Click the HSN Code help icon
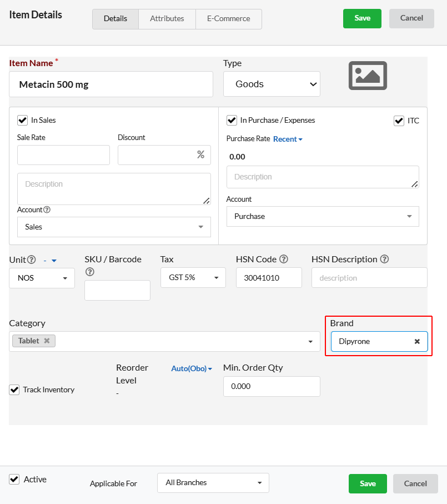The height and width of the screenshot is (504, 447). click(x=284, y=259)
